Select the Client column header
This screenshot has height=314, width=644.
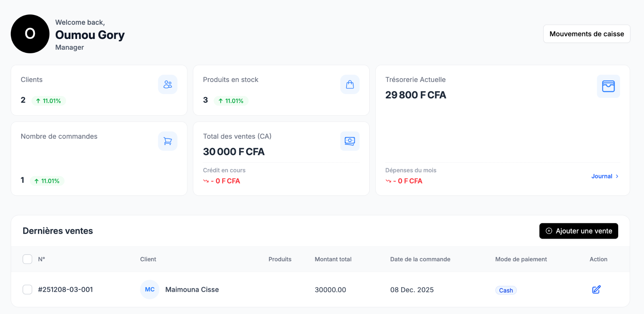pyautogui.click(x=148, y=259)
